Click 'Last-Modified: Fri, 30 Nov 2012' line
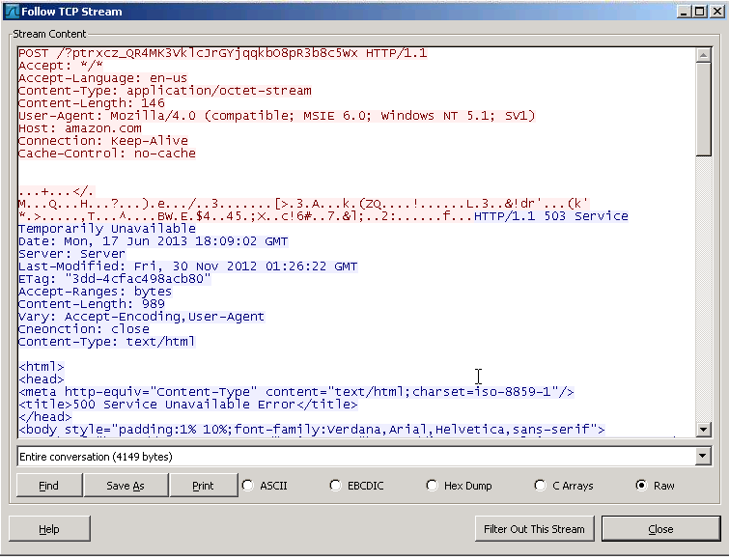 pyautogui.click(x=188, y=266)
